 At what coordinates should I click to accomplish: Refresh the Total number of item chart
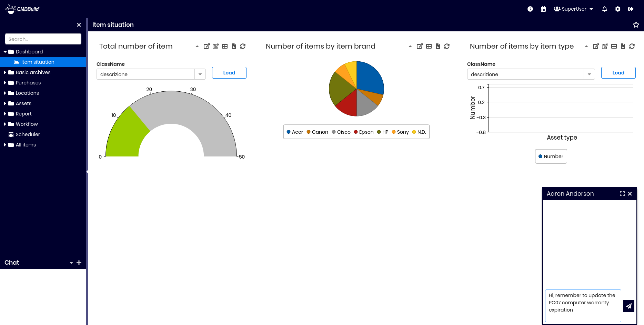(243, 46)
